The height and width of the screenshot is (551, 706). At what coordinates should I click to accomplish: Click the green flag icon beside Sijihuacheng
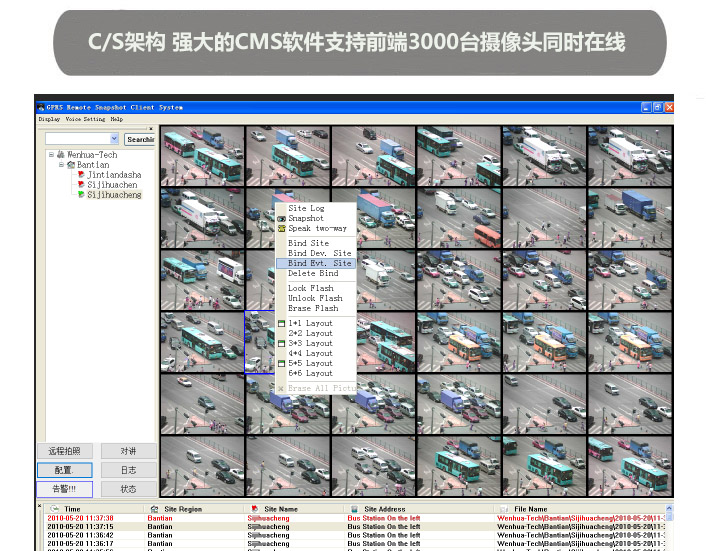pyautogui.click(x=81, y=195)
